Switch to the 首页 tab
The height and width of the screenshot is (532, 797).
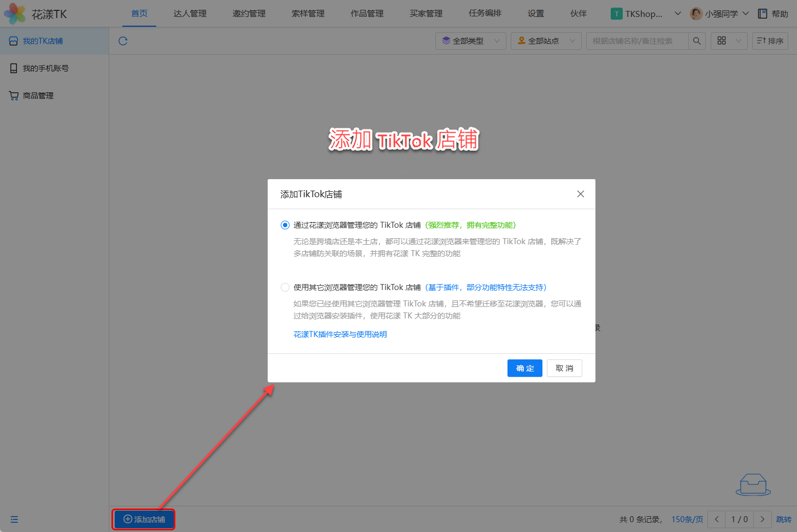139,14
